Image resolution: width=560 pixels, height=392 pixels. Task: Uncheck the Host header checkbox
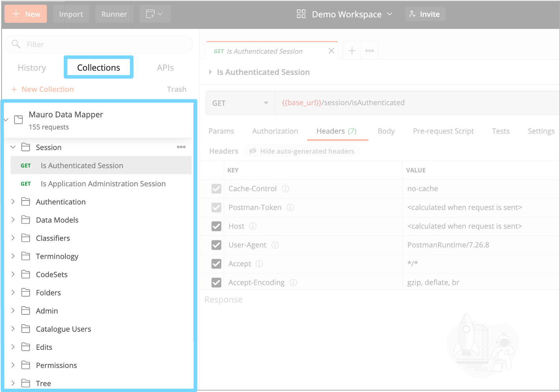(x=216, y=226)
